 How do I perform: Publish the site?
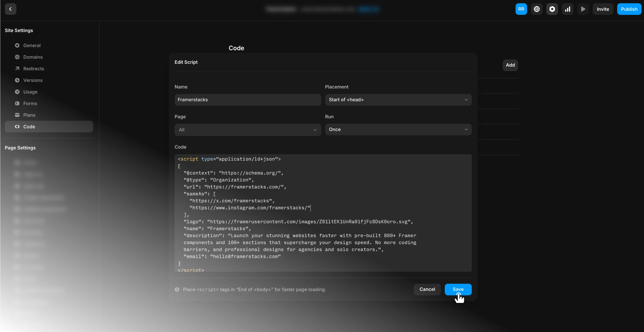pos(629,9)
